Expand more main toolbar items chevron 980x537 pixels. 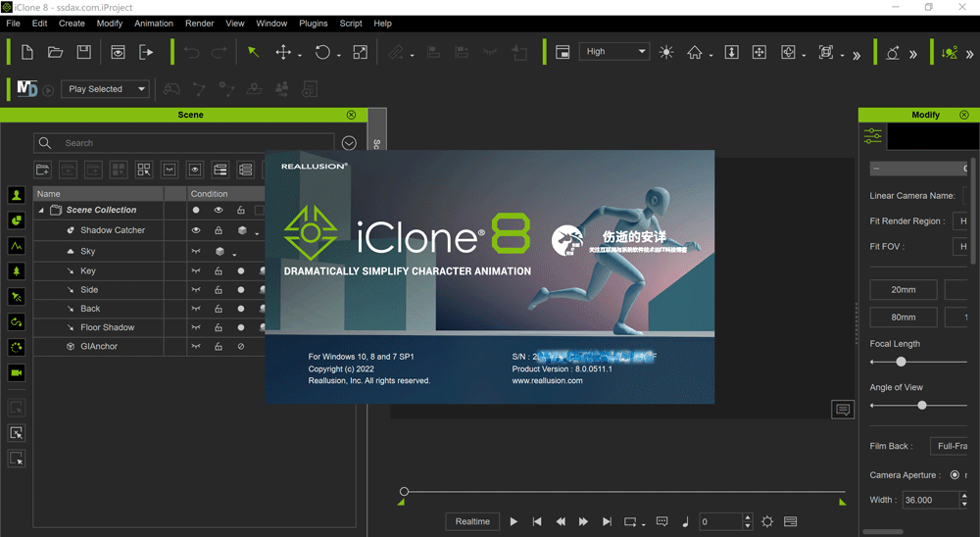(857, 55)
